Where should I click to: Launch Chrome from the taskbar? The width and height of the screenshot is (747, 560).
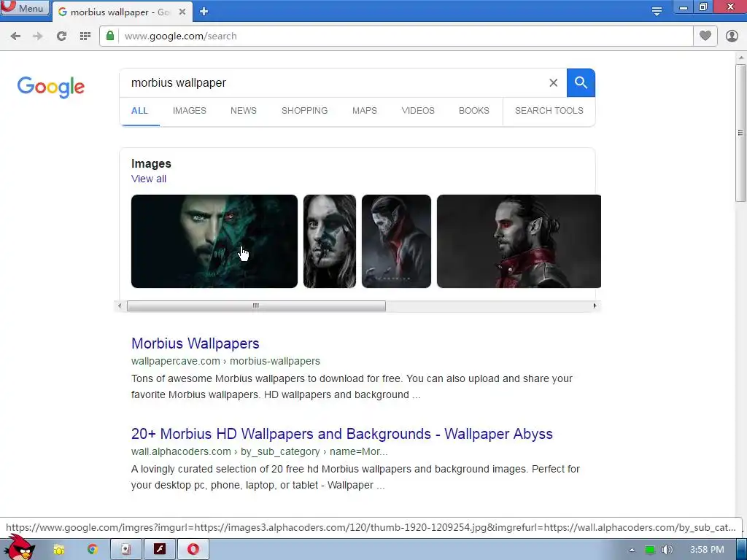(93, 550)
